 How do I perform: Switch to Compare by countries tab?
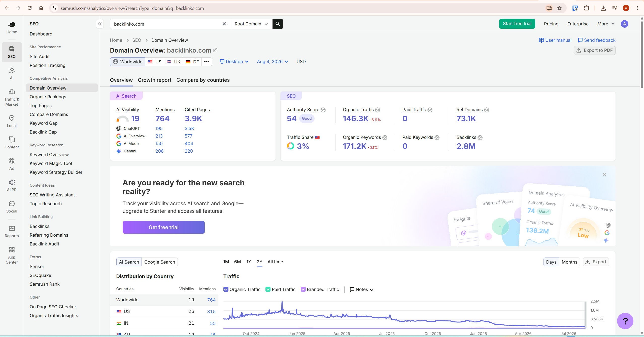click(203, 80)
